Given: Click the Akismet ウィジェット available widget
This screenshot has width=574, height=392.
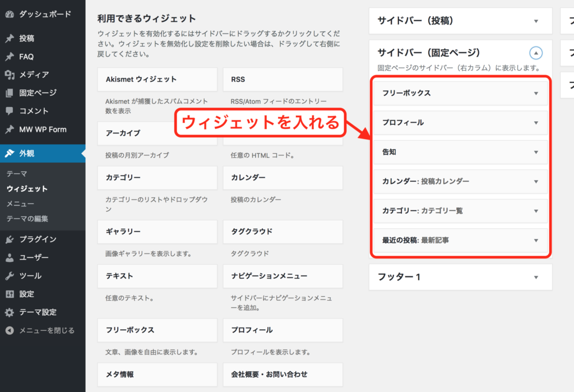Looking at the screenshot, I should click(157, 80).
